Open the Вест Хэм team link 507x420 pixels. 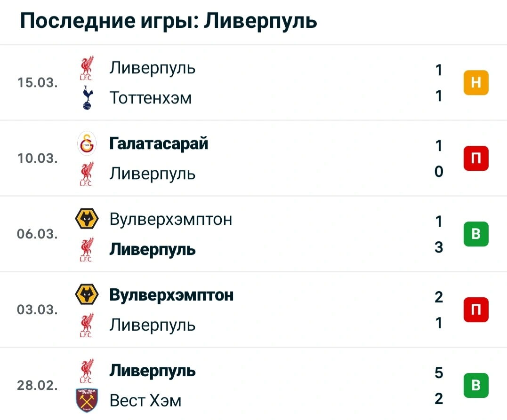[x=145, y=400]
